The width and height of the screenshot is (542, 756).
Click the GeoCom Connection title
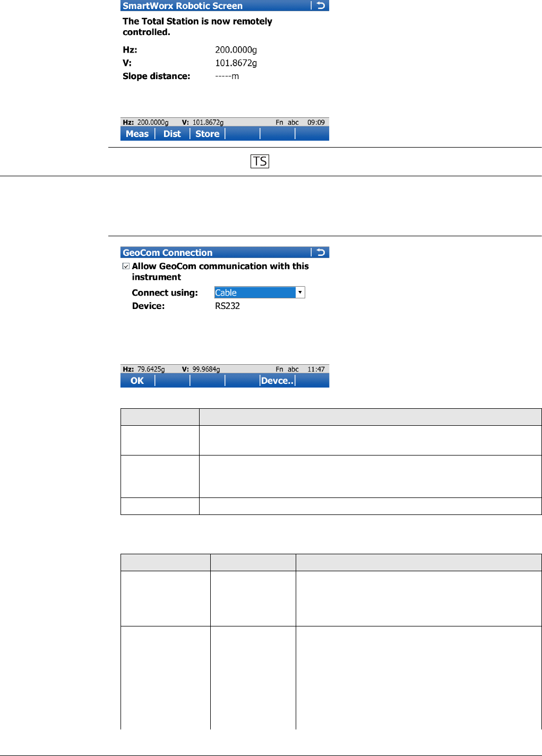[x=168, y=253]
